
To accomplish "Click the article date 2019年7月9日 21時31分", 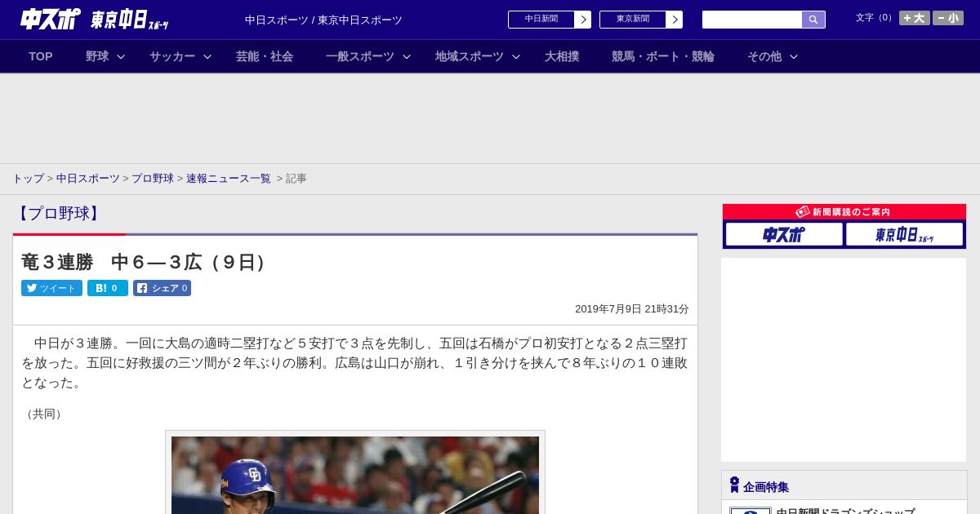I will (632, 309).
